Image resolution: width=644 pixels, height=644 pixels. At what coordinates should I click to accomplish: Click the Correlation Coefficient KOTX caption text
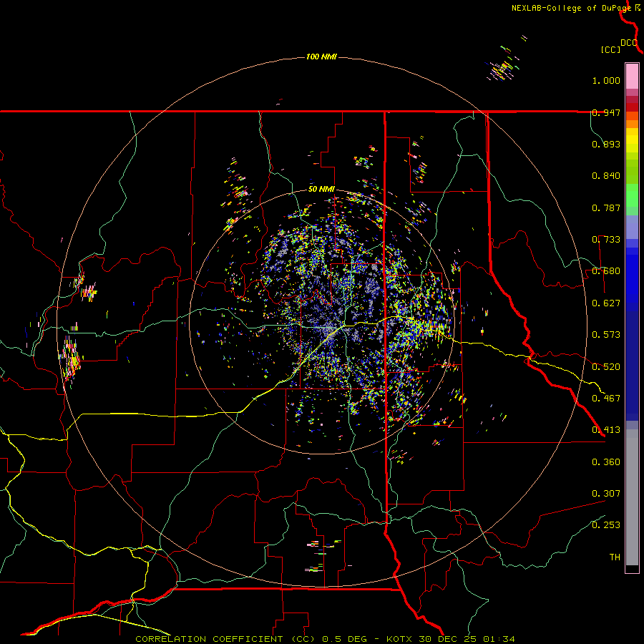pyautogui.click(x=325, y=639)
